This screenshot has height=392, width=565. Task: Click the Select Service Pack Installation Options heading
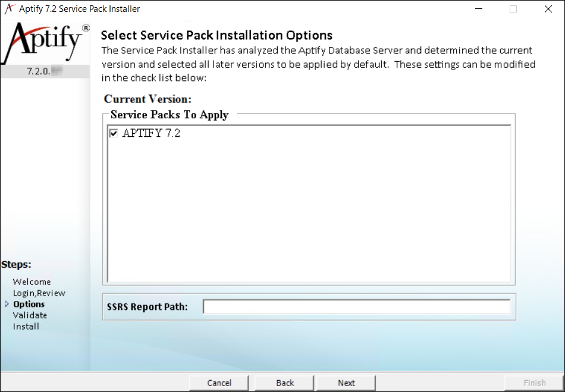(216, 35)
